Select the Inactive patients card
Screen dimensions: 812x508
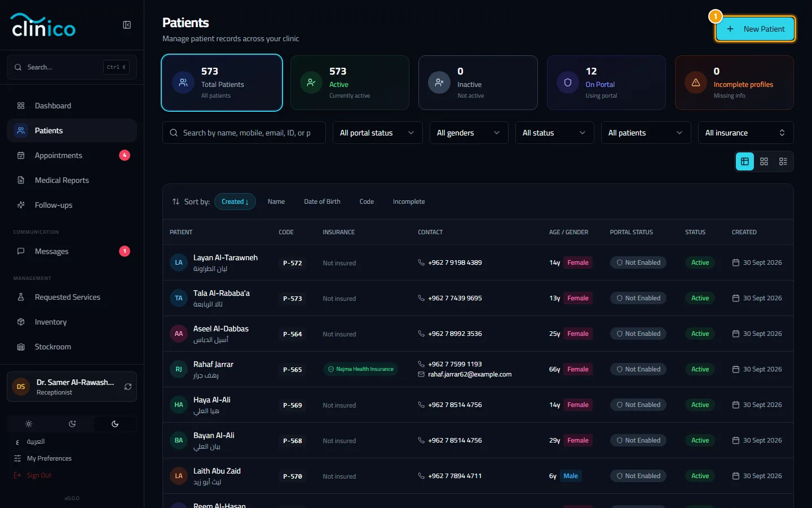(478, 82)
